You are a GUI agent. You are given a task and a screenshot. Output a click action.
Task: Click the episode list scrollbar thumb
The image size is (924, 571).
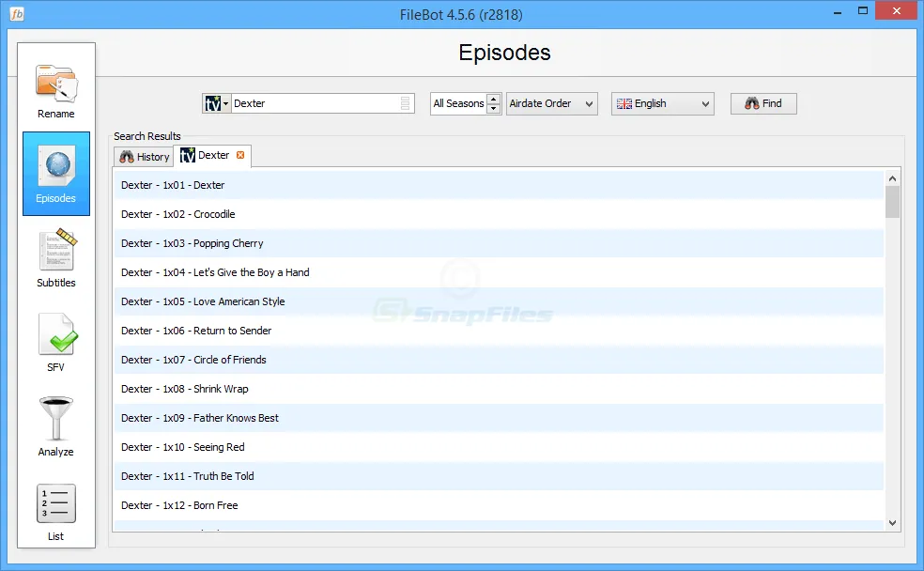892,202
